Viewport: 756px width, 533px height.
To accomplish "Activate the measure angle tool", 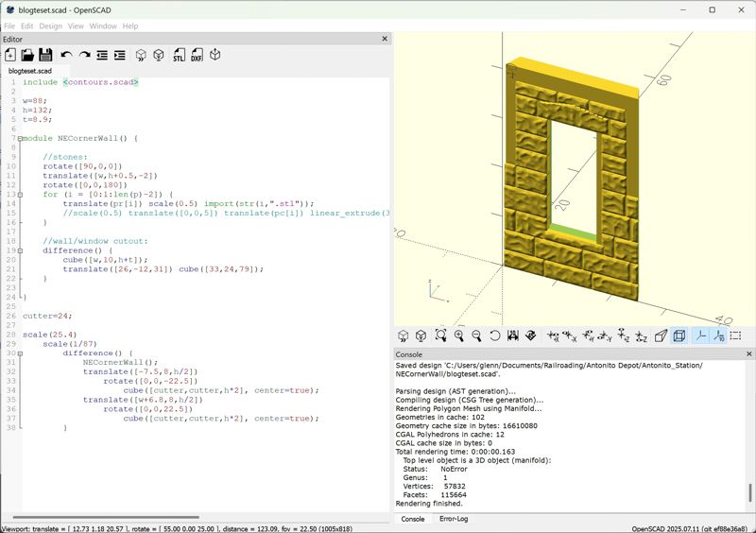I will pos(531,335).
